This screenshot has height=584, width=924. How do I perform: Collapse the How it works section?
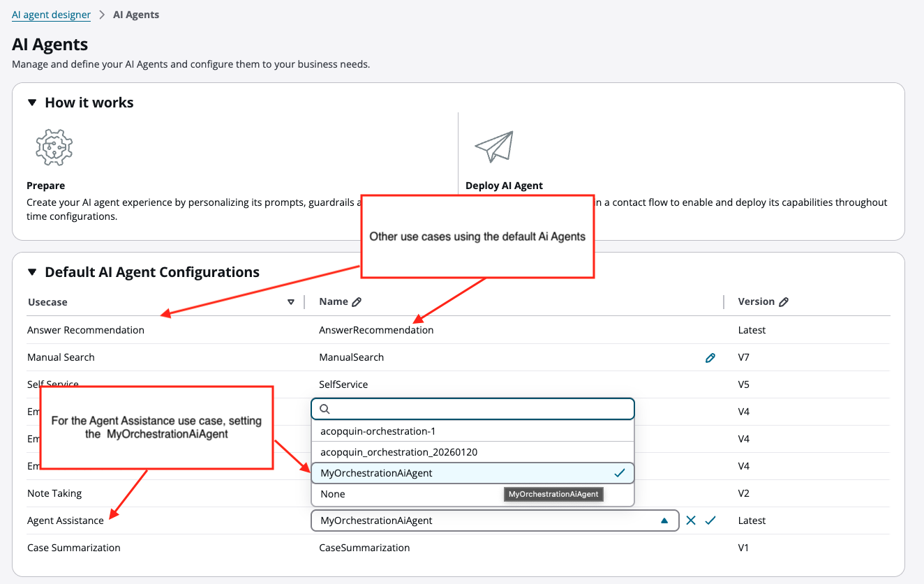(x=31, y=102)
